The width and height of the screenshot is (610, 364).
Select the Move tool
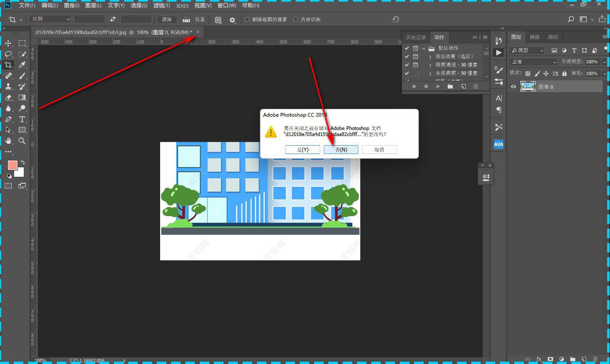(x=8, y=43)
